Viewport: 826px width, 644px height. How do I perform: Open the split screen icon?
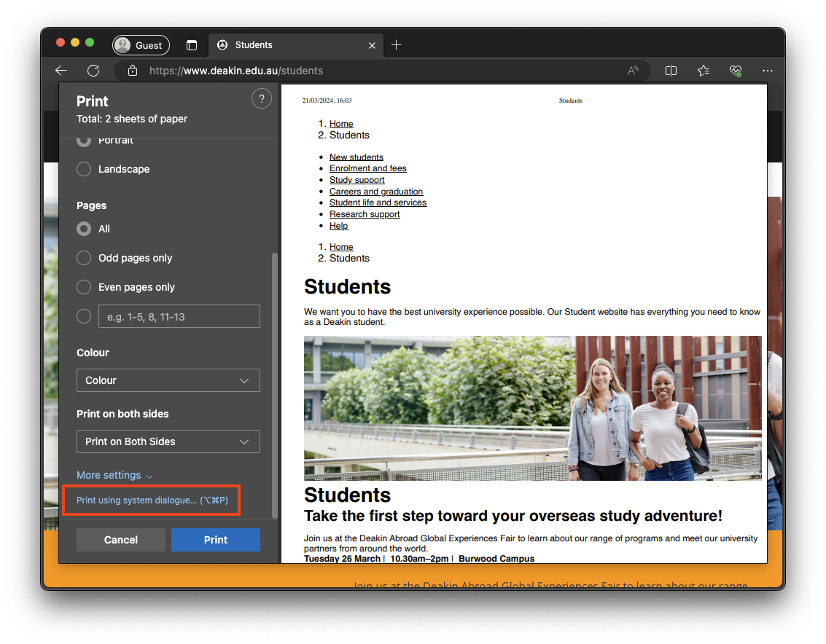point(671,71)
